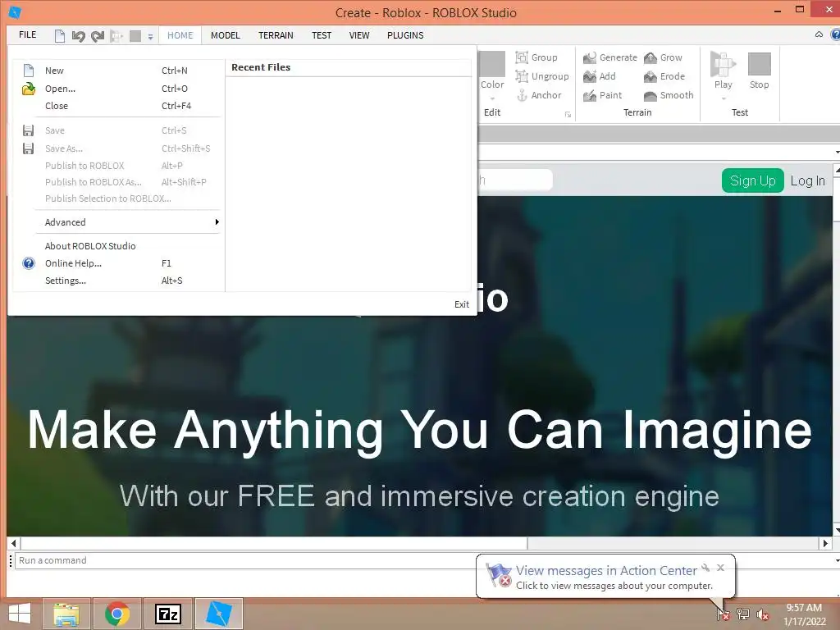Viewport: 840px width, 630px height.
Task: Open the Play mode dropdown arrow
Action: 724,98
